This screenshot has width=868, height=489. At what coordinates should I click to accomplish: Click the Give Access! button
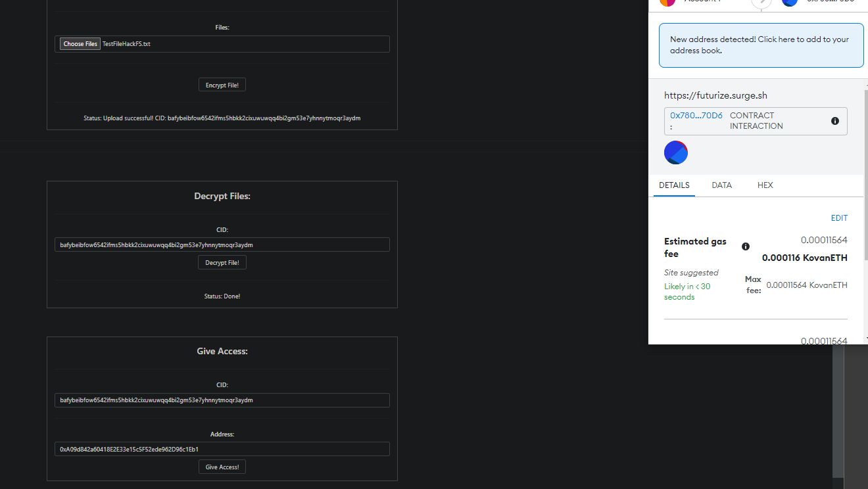point(222,467)
